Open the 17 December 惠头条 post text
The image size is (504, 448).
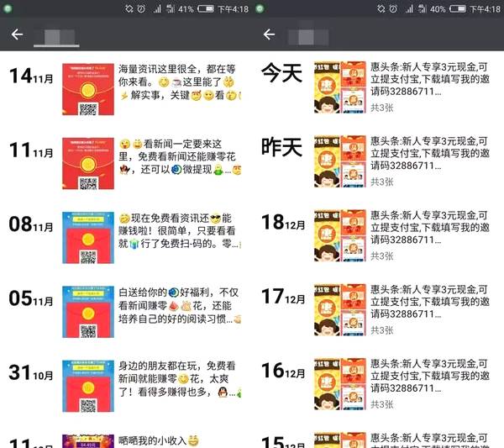[430, 302]
